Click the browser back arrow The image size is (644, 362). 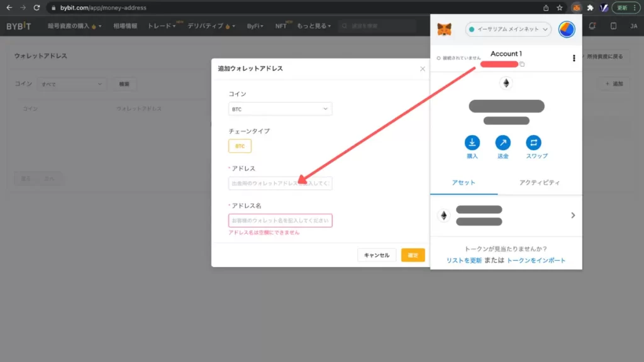(x=9, y=8)
